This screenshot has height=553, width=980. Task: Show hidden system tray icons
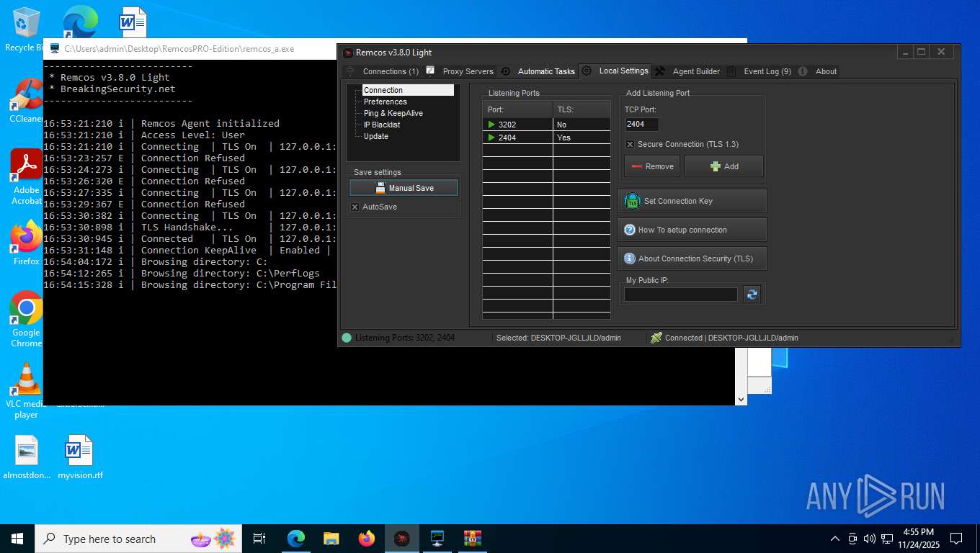coord(835,539)
